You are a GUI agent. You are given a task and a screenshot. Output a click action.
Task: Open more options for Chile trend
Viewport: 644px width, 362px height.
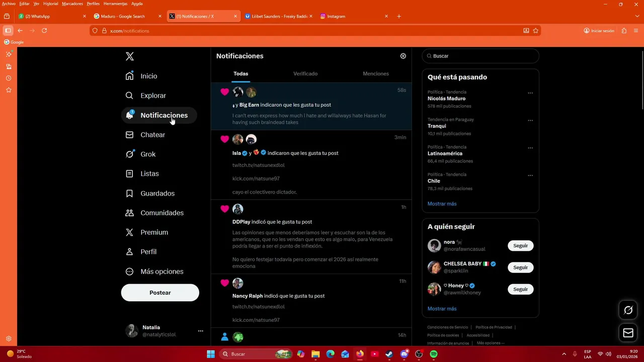point(530,175)
